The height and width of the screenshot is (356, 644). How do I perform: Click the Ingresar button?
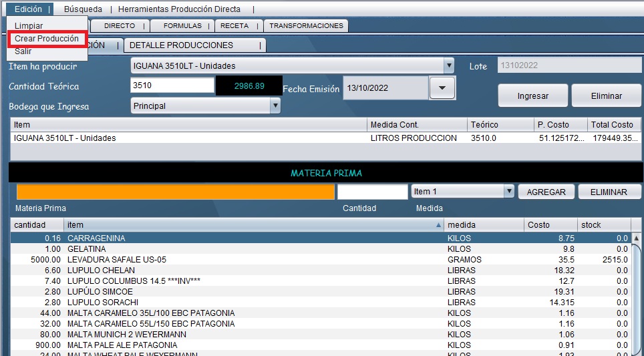point(532,96)
